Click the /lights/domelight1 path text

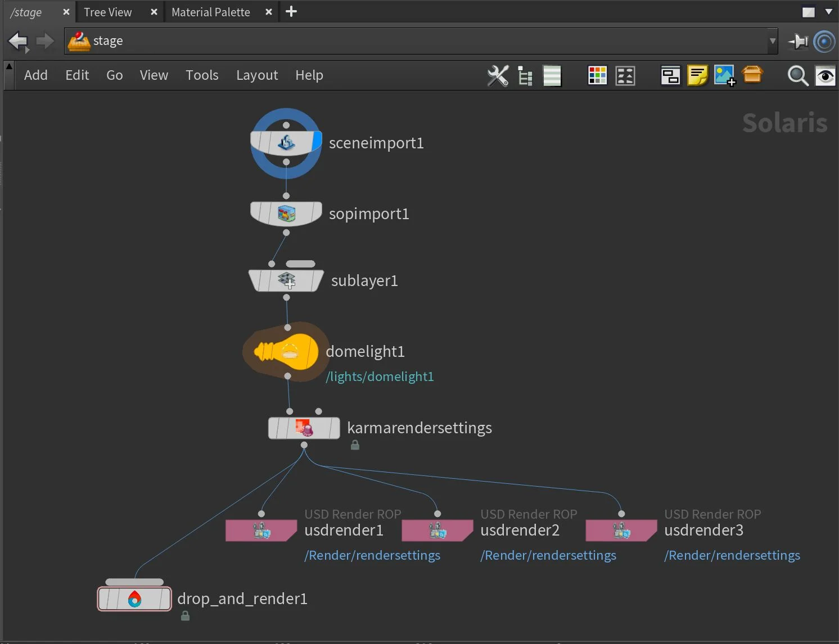(380, 377)
